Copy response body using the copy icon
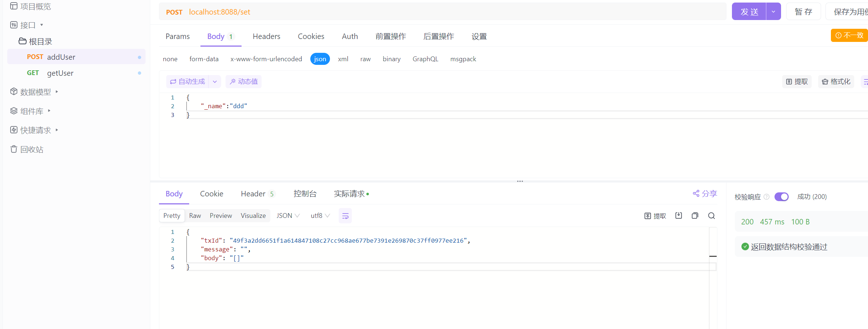 coord(695,216)
